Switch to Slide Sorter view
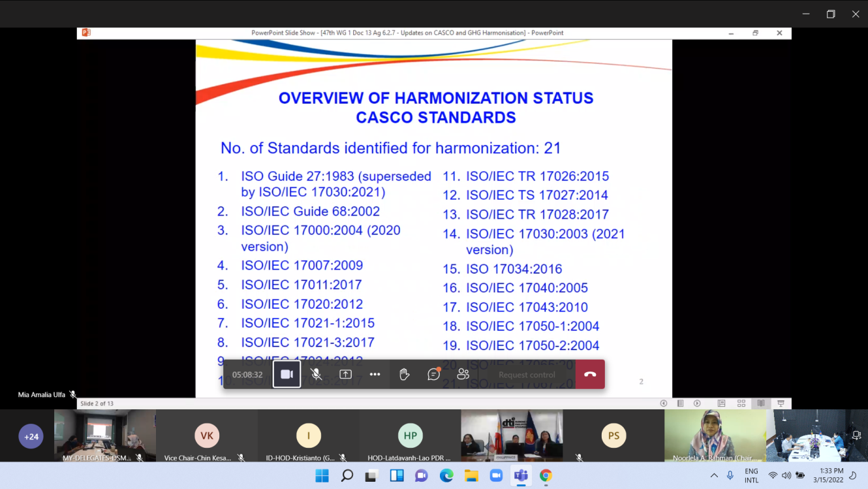This screenshot has width=868, height=489. (741, 403)
